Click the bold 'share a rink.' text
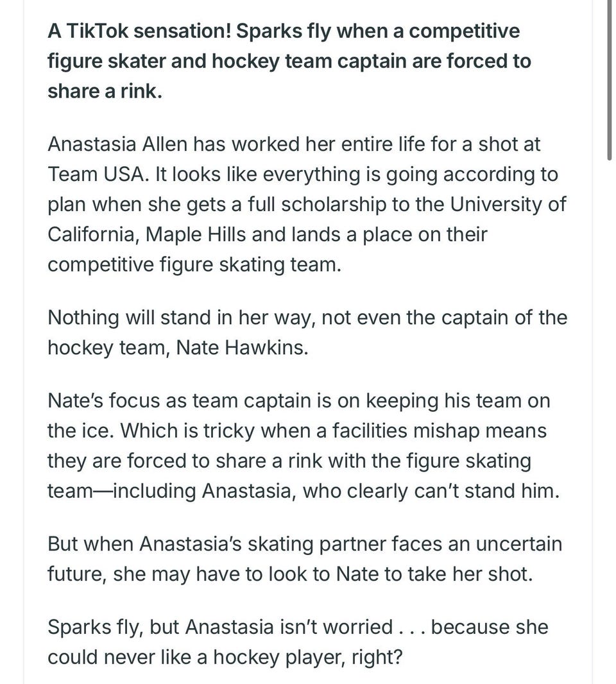The width and height of the screenshot is (616, 684). pyautogui.click(x=105, y=92)
